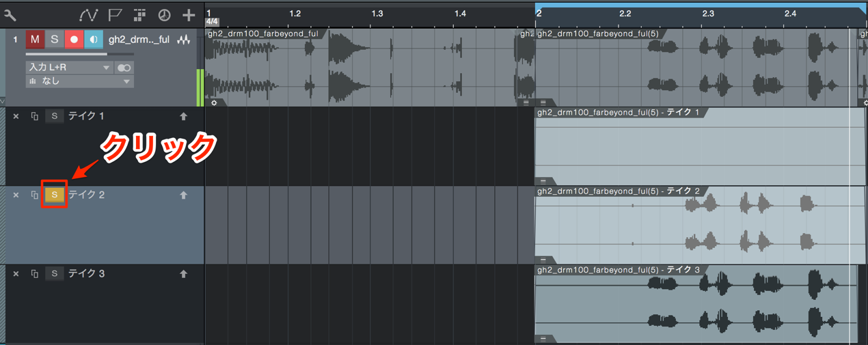Image resolution: width=868 pixels, height=345 pixels.
Task: Open the wrench track options icon
Action: pos(10,14)
